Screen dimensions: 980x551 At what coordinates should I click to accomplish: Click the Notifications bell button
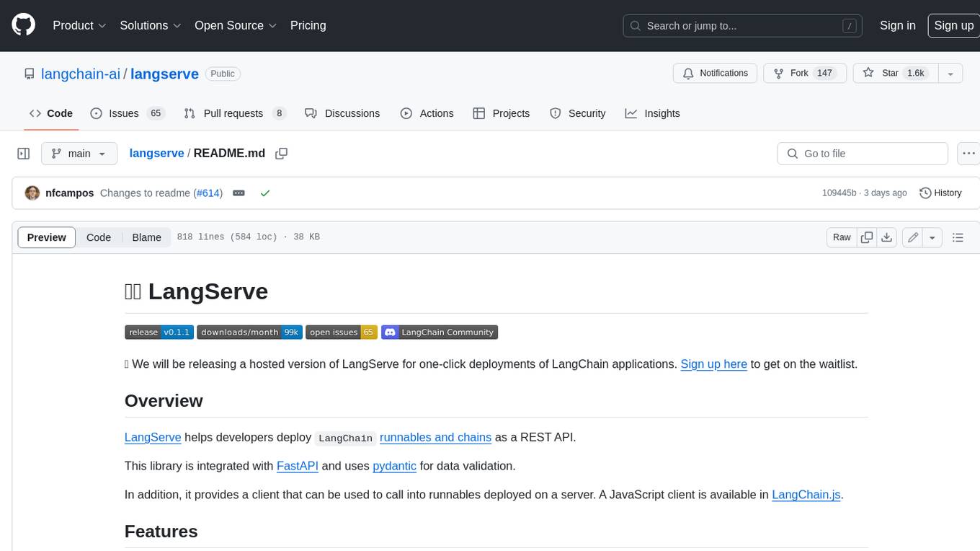click(x=716, y=73)
